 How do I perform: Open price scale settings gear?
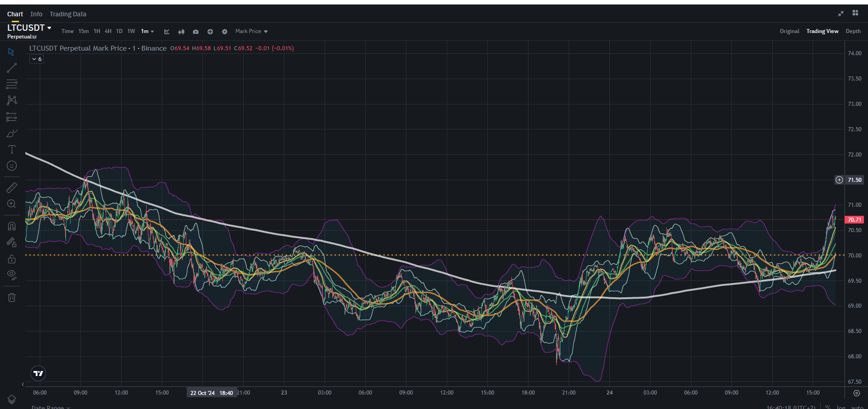point(856,393)
